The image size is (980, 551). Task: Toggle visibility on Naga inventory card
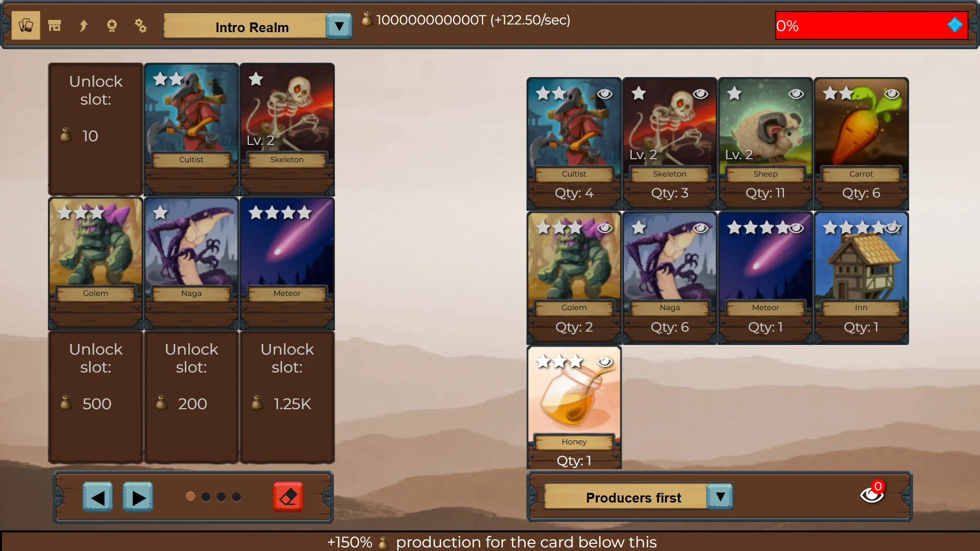tap(701, 228)
